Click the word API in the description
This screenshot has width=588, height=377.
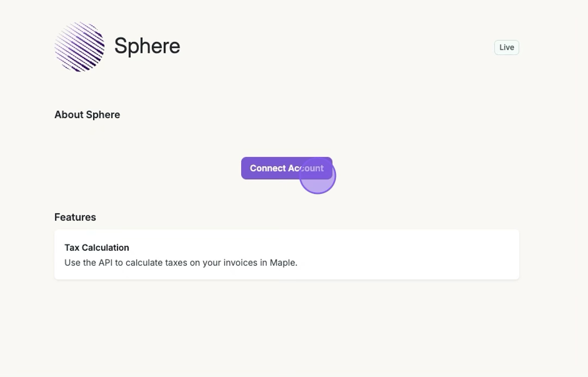click(105, 263)
